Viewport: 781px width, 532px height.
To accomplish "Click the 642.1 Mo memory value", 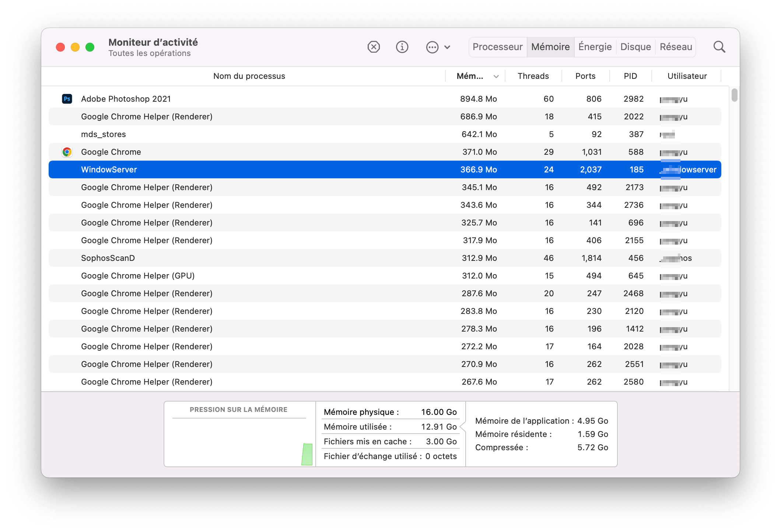I will click(479, 134).
